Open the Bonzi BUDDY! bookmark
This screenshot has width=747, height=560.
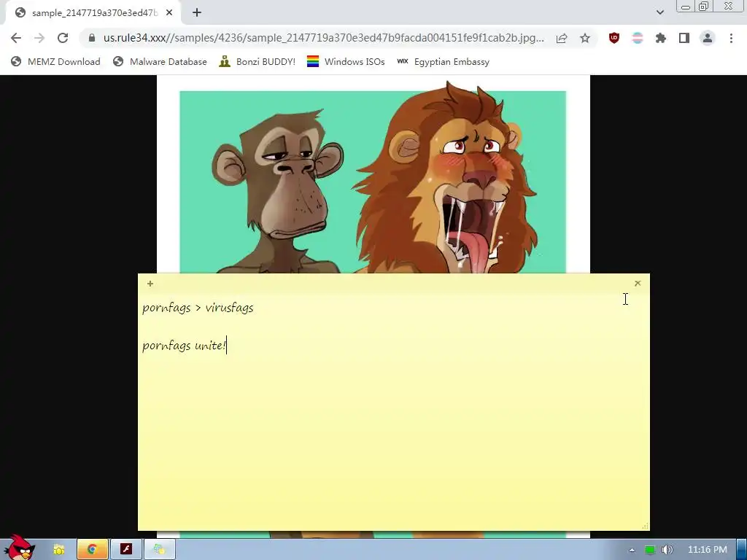pyautogui.click(x=258, y=61)
